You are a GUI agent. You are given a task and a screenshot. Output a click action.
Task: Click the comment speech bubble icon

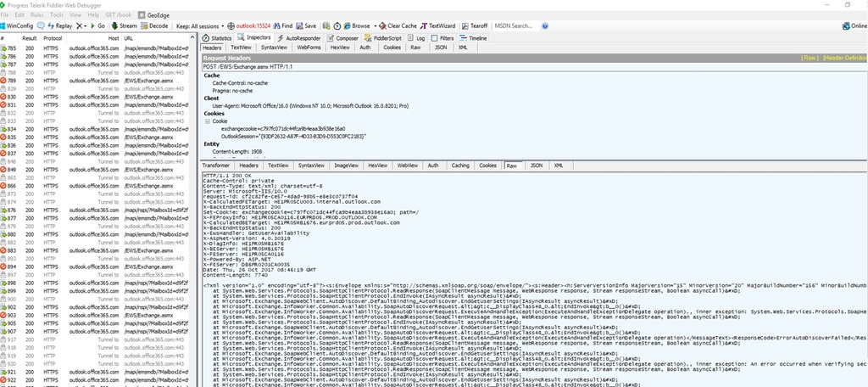(x=41, y=26)
